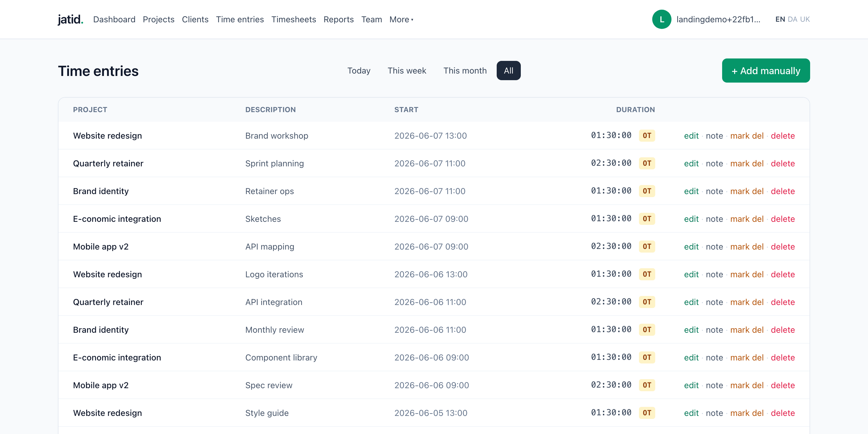The width and height of the screenshot is (868, 434).
Task: Add note to Brand workshop entry
Action: (x=714, y=135)
